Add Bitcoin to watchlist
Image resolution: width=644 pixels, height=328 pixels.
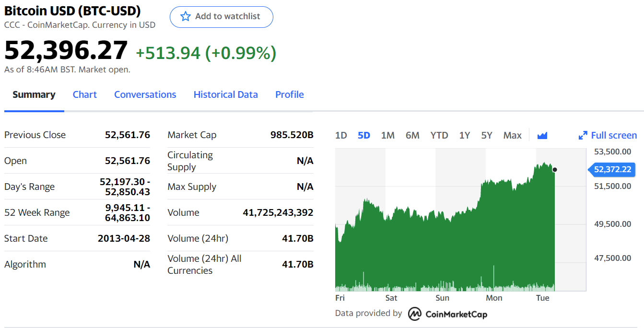click(222, 17)
